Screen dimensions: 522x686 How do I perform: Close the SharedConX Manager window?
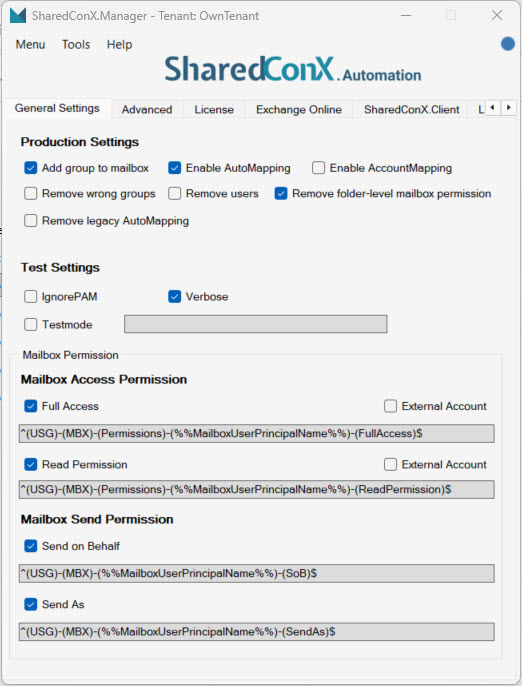click(x=497, y=15)
